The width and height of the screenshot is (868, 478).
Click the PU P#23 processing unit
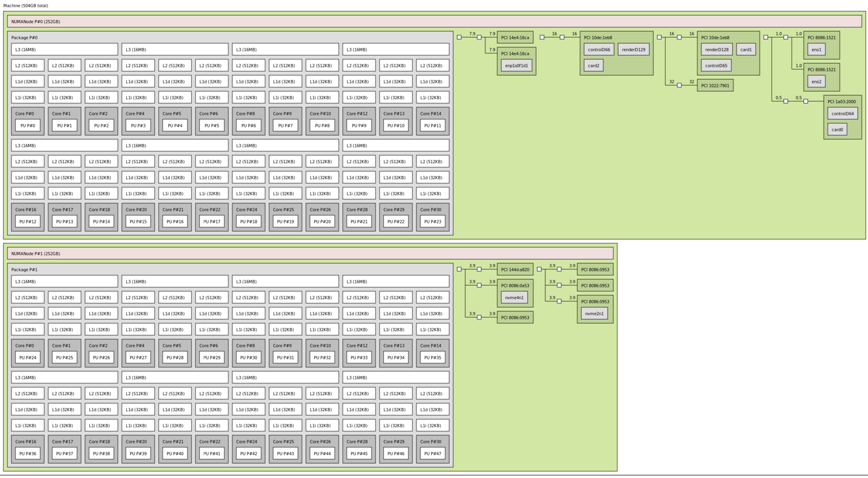point(433,222)
